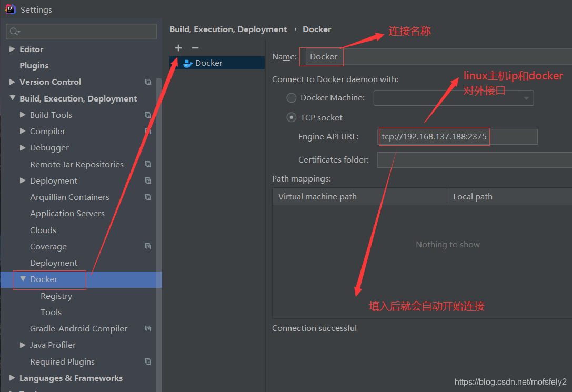Click the project-level icon beside Required Plugins
572x392 pixels.
pyautogui.click(x=148, y=361)
